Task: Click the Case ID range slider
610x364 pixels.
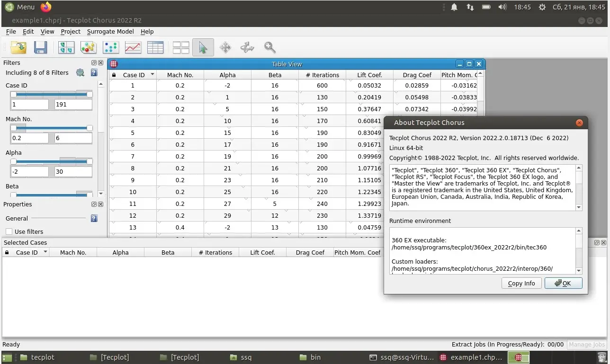Action: click(51, 94)
